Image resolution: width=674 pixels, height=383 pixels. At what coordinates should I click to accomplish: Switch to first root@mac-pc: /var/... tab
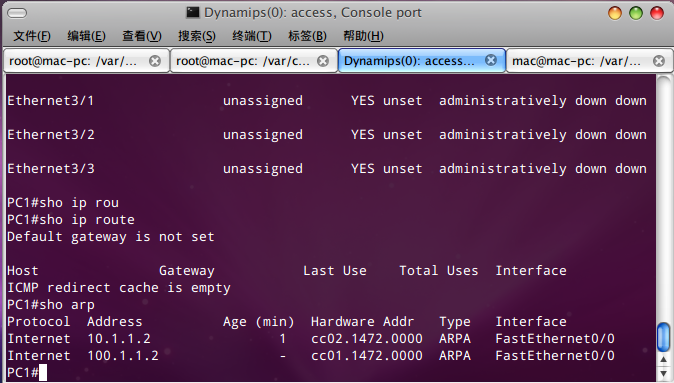point(86,61)
